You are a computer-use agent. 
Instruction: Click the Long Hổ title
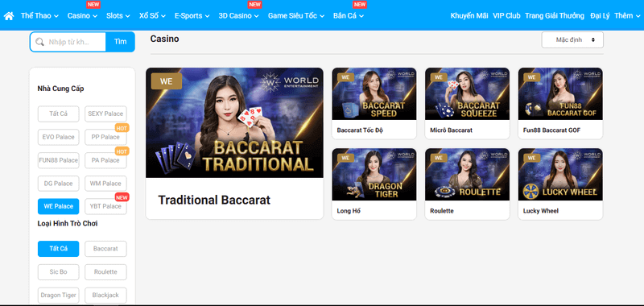point(349,211)
